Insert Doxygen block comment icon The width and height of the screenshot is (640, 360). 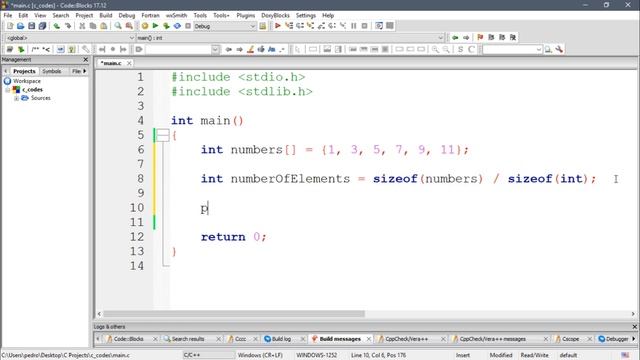[x=36, y=49]
